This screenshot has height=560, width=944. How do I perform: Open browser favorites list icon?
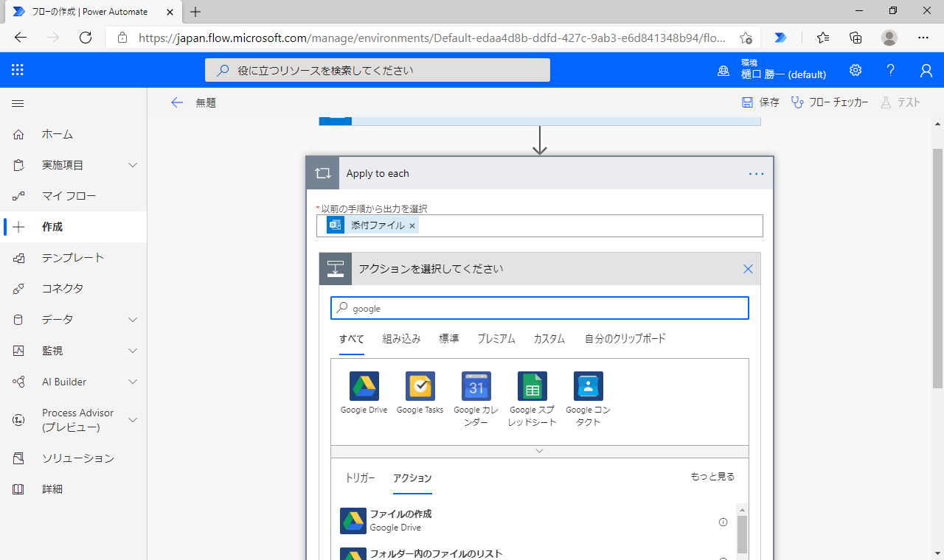[823, 38]
